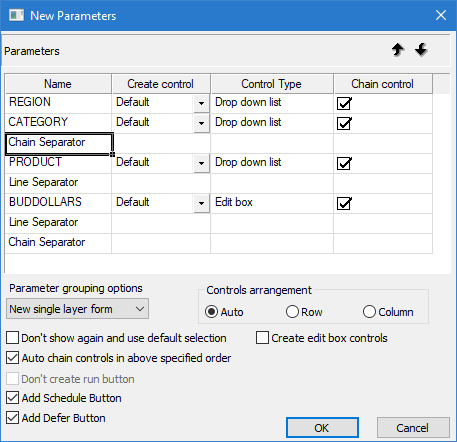Viewport: 457px width, 442px height.
Task: Open Create control dropdown for BUDDOLLARS
Action: pos(201,203)
